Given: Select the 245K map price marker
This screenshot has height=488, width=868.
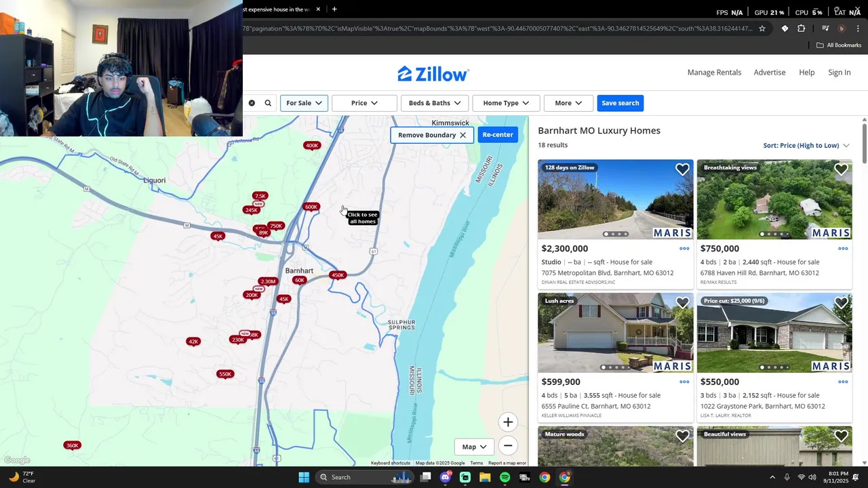Looking at the screenshot, I should [x=252, y=210].
